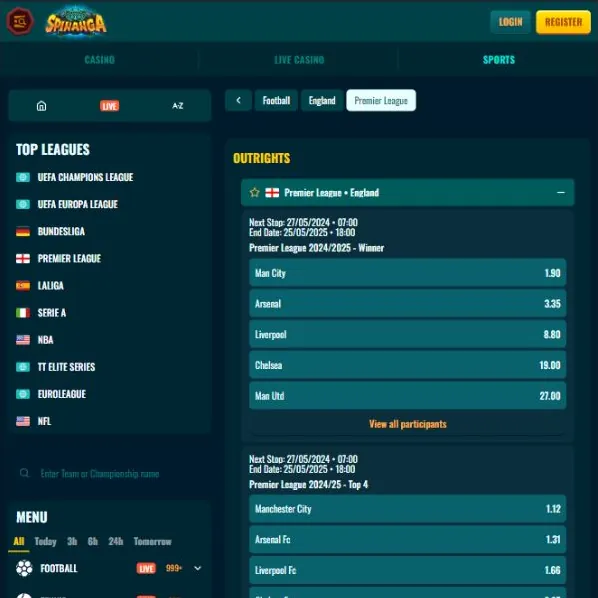
Task: Collapse the Premier League England section
Action: click(561, 193)
